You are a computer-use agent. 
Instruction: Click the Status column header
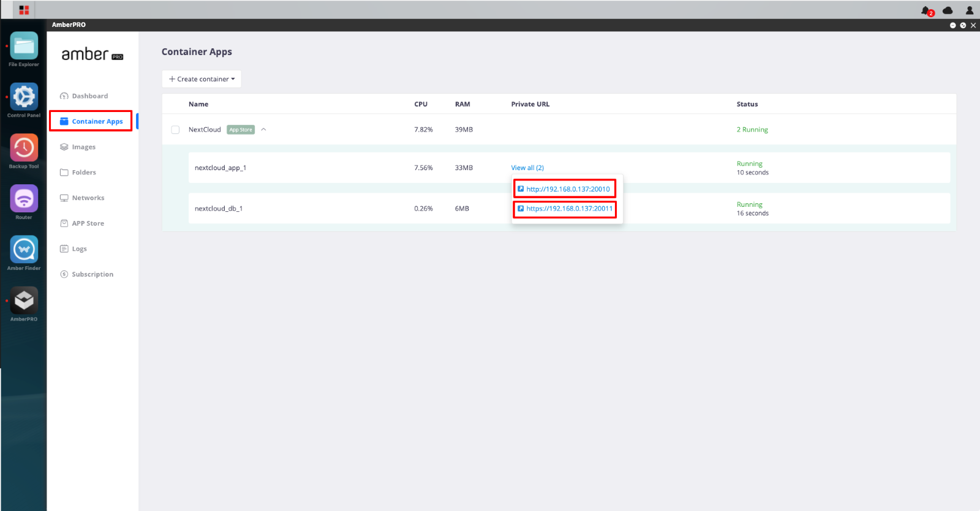[747, 104]
